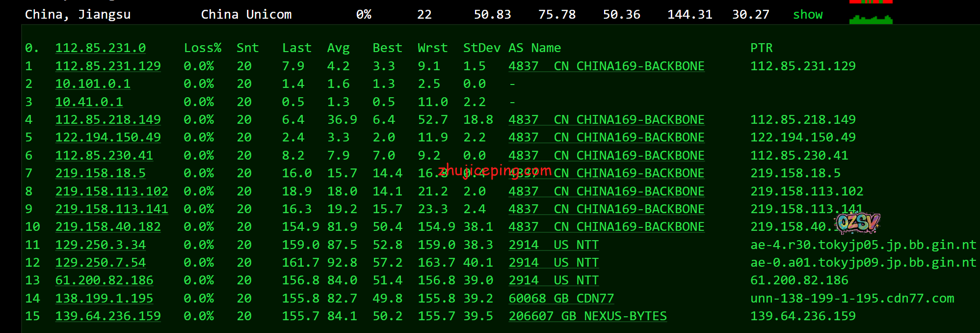
Task: Click the OZSV graffiti logo sticker
Action: [x=857, y=222]
